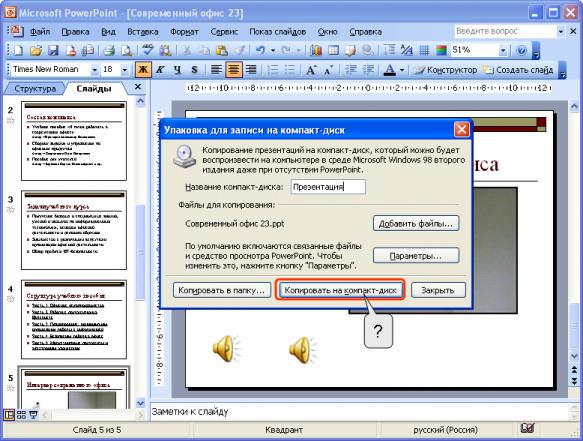Viewport: 583px width, 441px height.
Task: Click the Параметры... button
Action: point(416,256)
